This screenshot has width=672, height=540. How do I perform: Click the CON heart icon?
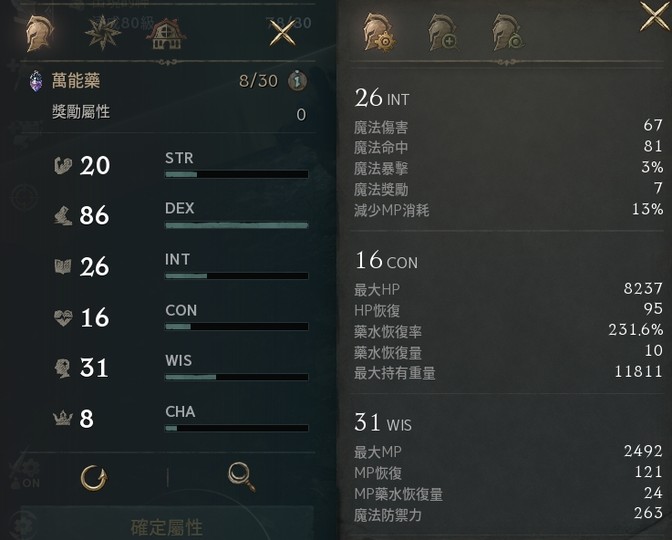pos(63,318)
